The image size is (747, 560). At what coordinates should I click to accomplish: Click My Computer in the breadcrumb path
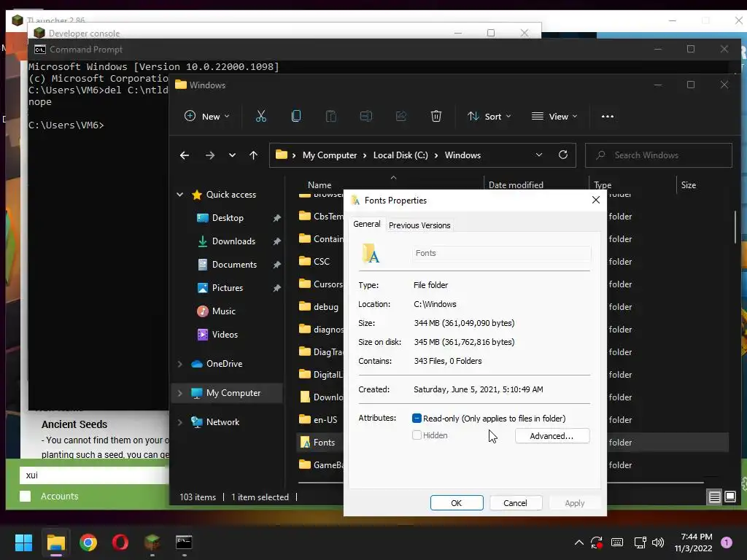(x=330, y=155)
